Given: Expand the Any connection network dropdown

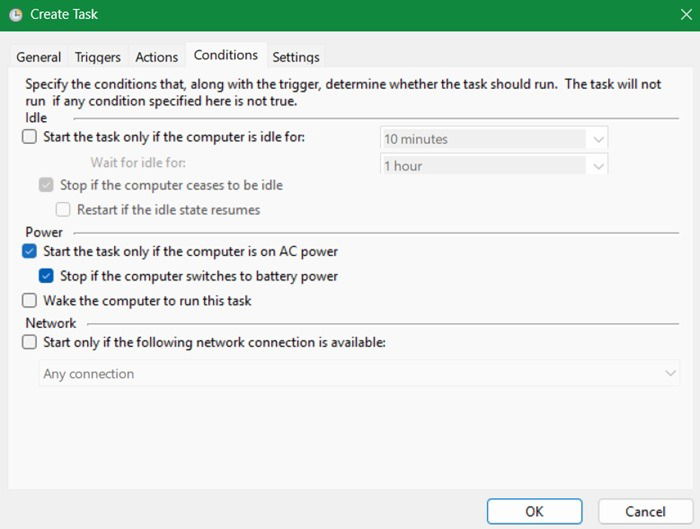Looking at the screenshot, I should pos(670,374).
